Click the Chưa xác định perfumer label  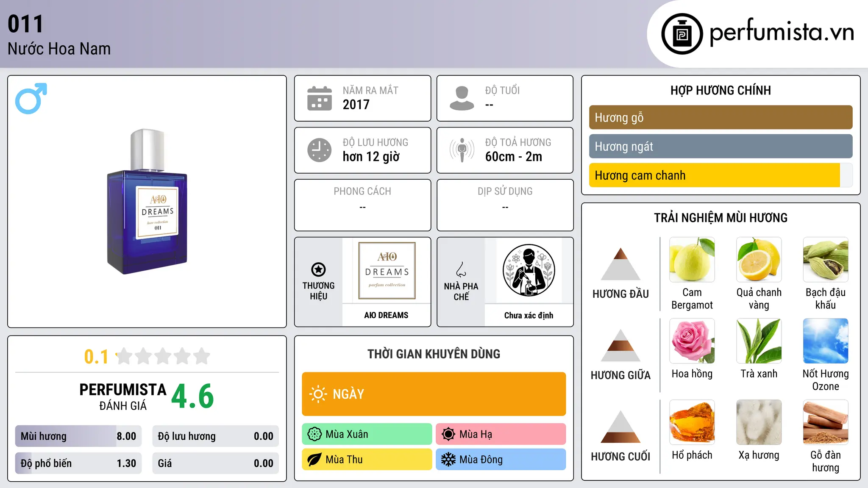(x=529, y=315)
